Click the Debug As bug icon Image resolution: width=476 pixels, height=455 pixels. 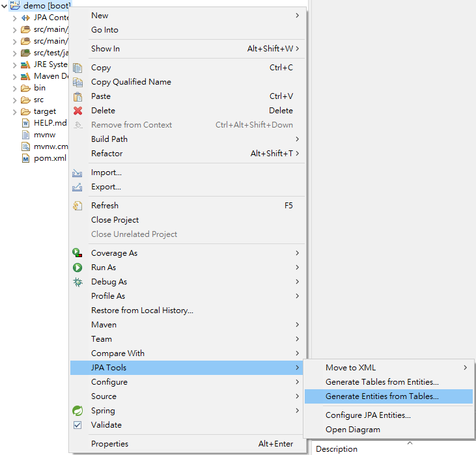(x=78, y=282)
